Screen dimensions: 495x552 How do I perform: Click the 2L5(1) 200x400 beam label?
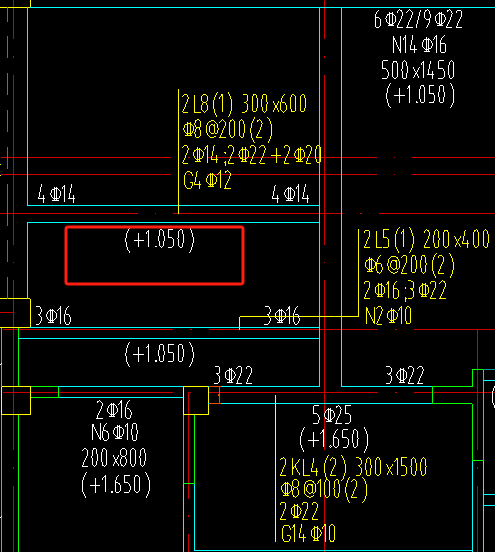click(x=426, y=239)
